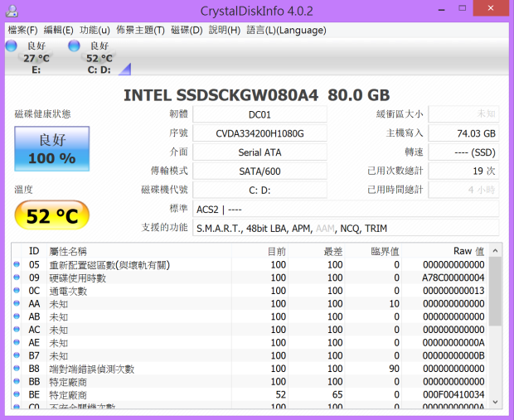The height and width of the screenshot is (420, 514).
Task: Click serial number field CVDA334200H1080G
Action: tap(259, 133)
